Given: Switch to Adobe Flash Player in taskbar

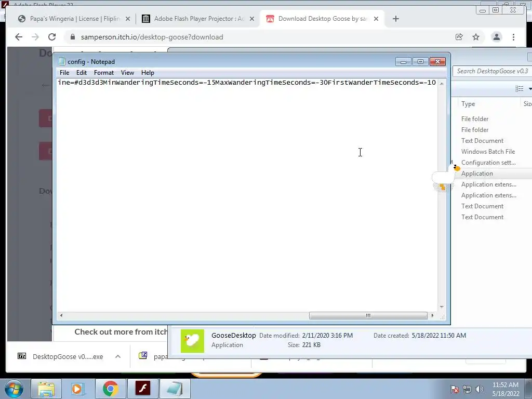Looking at the screenshot, I should tap(142, 389).
